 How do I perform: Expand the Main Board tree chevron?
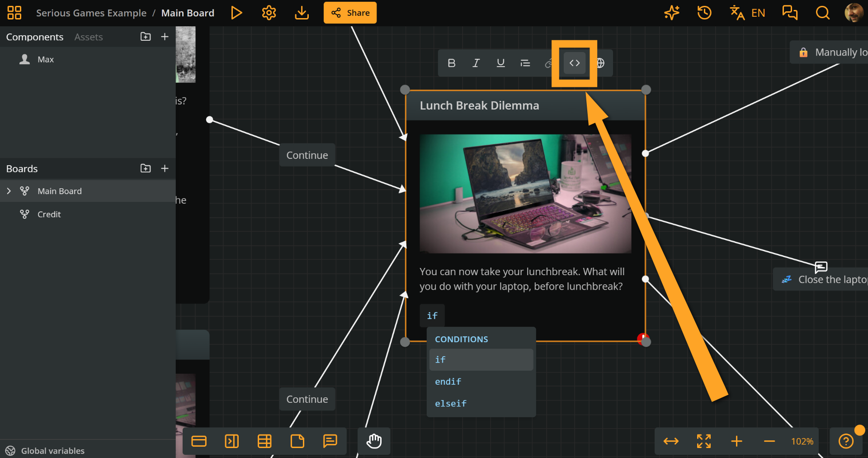tap(9, 191)
